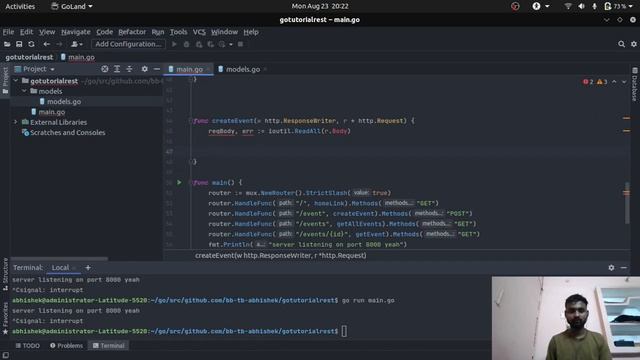Image resolution: width=640 pixels, height=360 pixels.
Task: Open the file icon in toolbar
Action: tap(7, 44)
